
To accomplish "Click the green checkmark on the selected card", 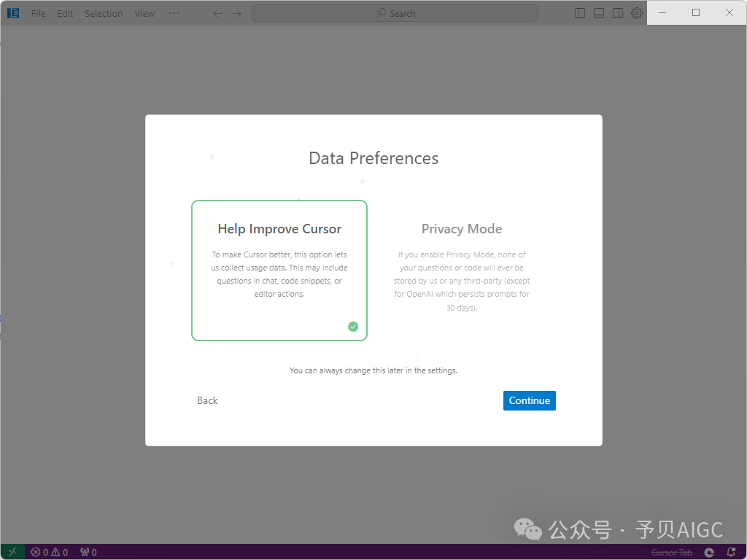I will (353, 327).
